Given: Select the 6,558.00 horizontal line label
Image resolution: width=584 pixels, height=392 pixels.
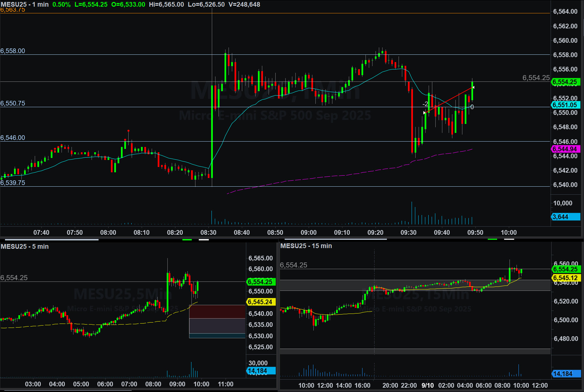Looking at the screenshot, I should pyautogui.click(x=13, y=51).
